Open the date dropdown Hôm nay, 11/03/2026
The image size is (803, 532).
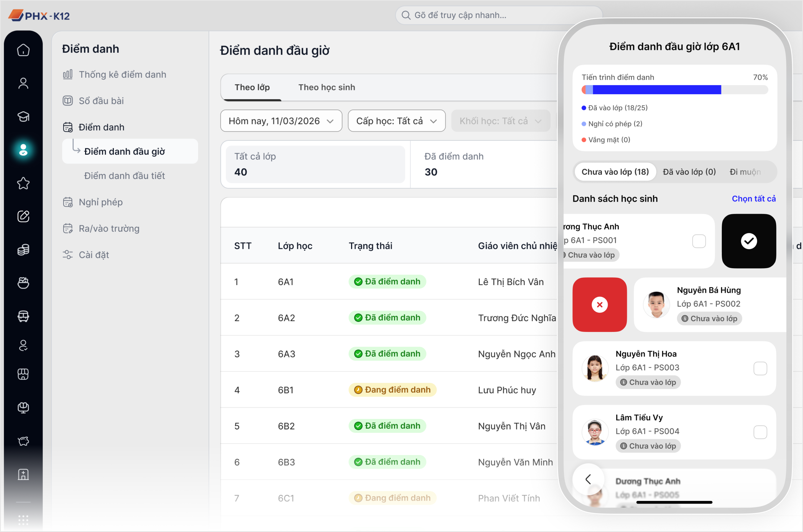coord(281,121)
